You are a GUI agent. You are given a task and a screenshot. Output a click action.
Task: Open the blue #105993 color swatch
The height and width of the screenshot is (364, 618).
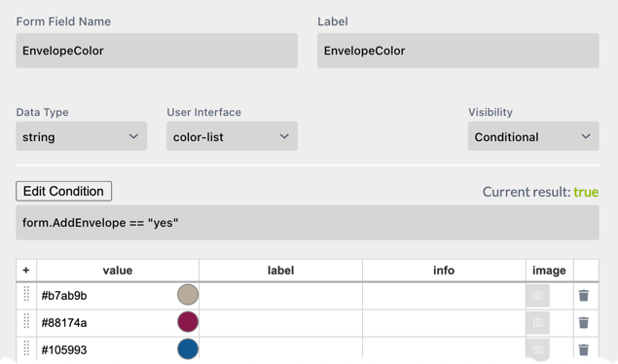(x=188, y=349)
